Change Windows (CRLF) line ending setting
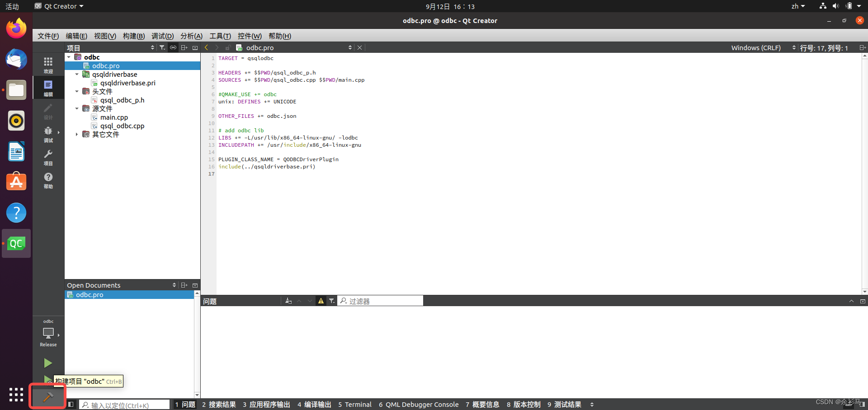 click(x=764, y=47)
